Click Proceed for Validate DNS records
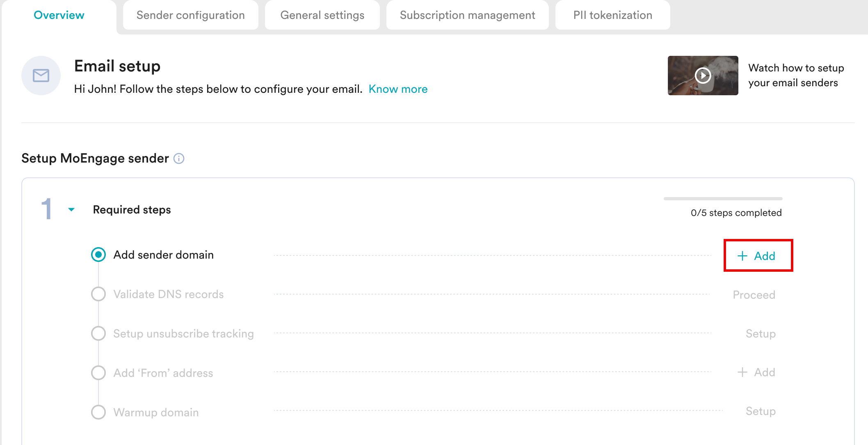This screenshot has height=445, width=868. coord(754,295)
